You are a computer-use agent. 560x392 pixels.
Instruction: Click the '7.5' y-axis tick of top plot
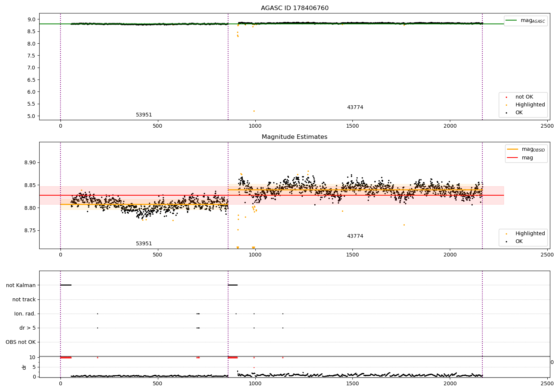coord(32,56)
